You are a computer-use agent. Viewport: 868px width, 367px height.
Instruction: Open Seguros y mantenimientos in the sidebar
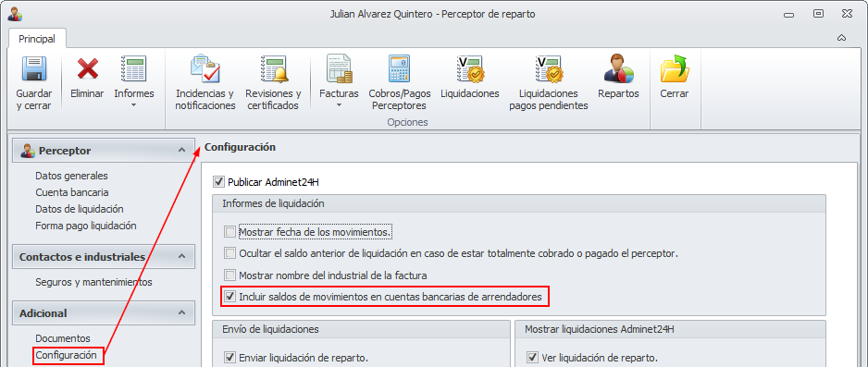[x=93, y=282]
